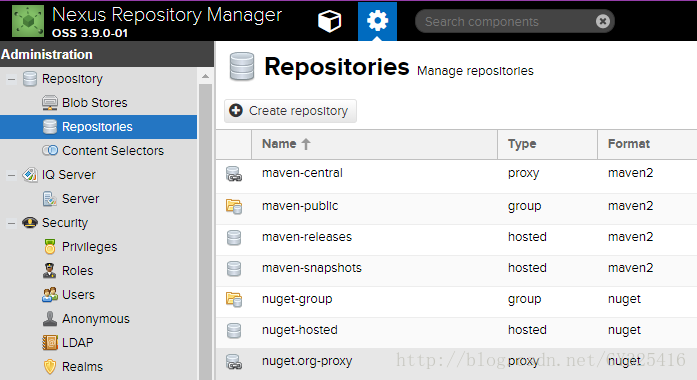Open the Browse cube icon in header
Image resolution: width=697 pixels, height=380 pixels.
(x=329, y=21)
